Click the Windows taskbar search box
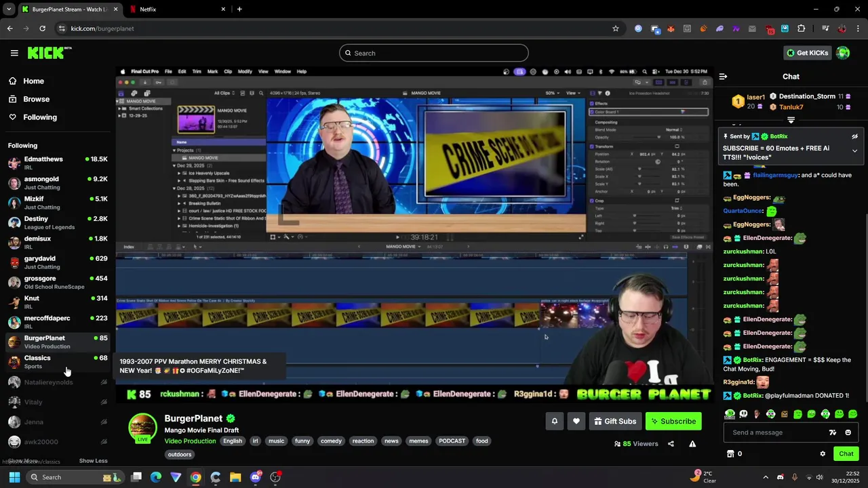Image resolution: width=868 pixels, height=488 pixels. 75,477
